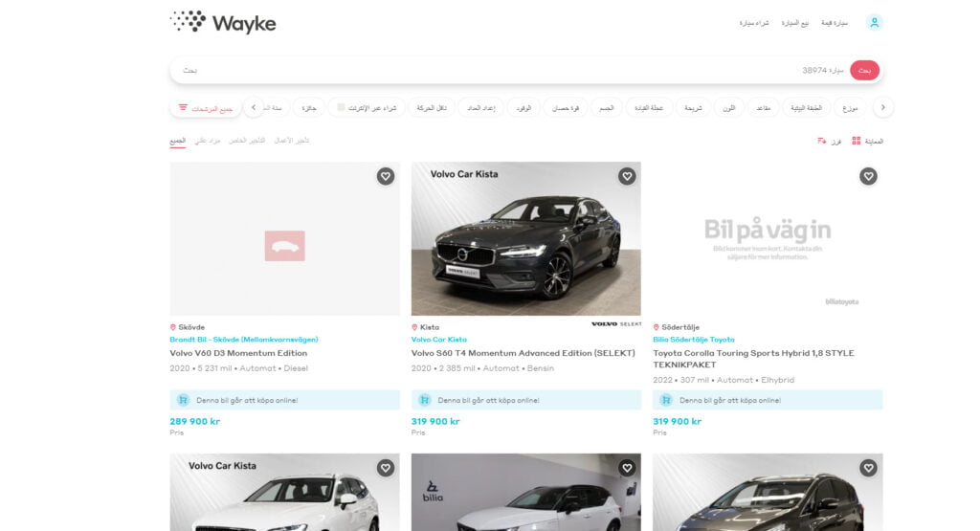Screen dimensions: 980x531
Task: Open Bilia Södertälje Toyota dealer link
Action: tap(694, 340)
